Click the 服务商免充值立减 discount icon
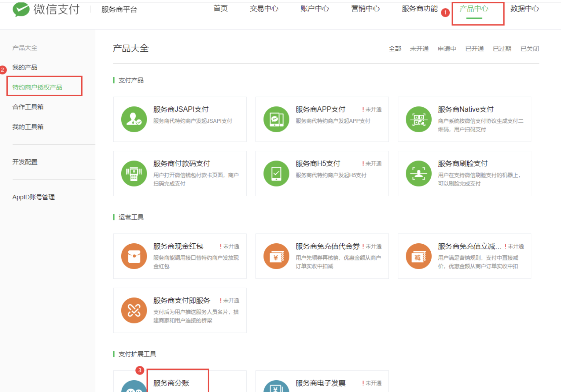The width and height of the screenshot is (561, 392). click(419, 256)
